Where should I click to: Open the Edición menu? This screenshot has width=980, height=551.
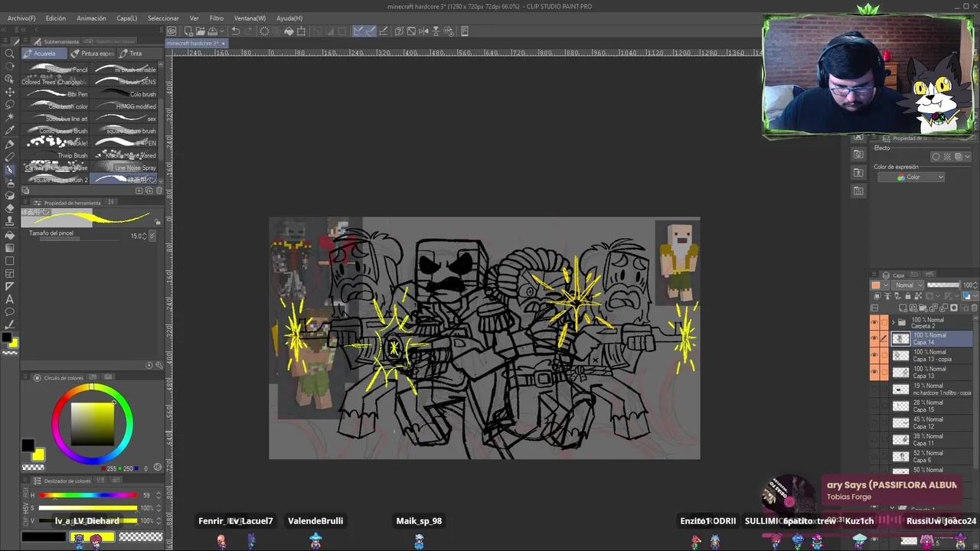pos(55,18)
